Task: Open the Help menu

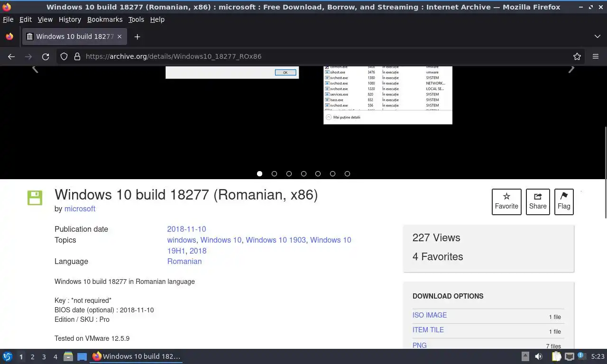Action: pos(157,19)
